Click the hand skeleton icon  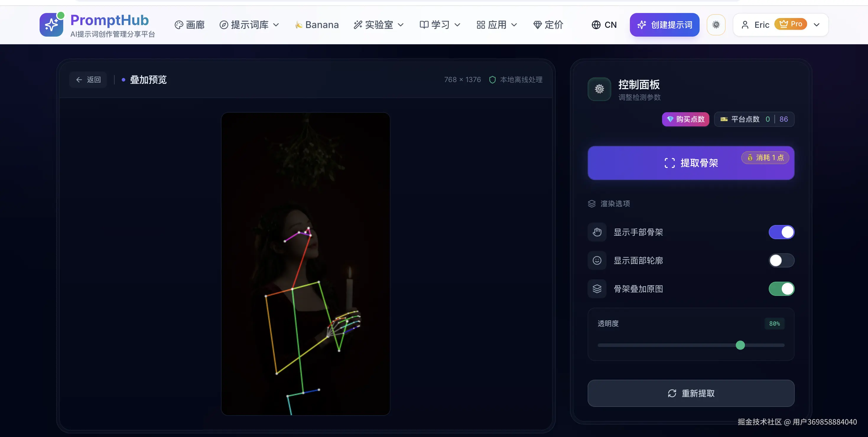597,232
